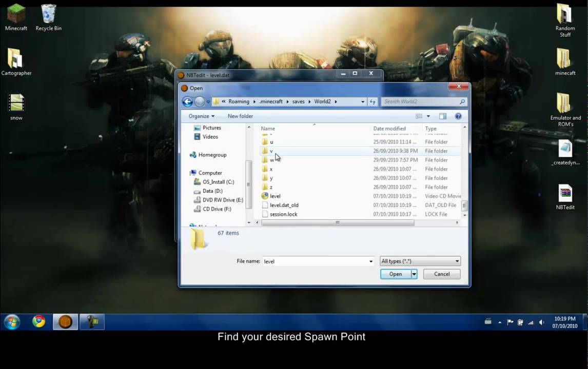This screenshot has width=588, height=369.
Task: Click the file list vertical scrollbar thumb
Action: (464, 206)
